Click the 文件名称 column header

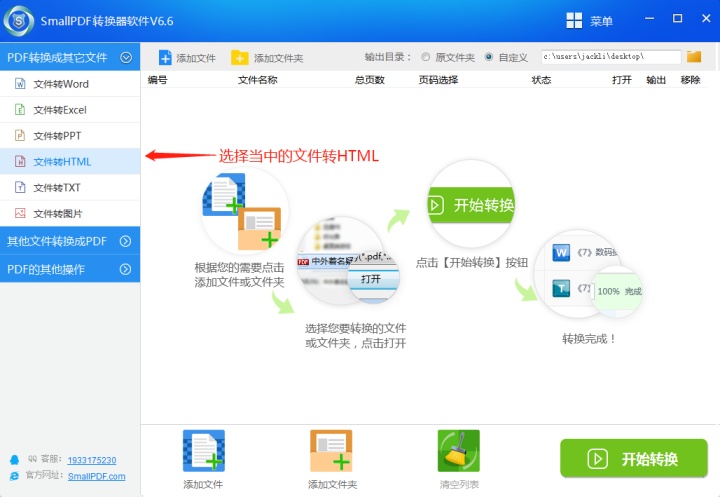[258, 80]
